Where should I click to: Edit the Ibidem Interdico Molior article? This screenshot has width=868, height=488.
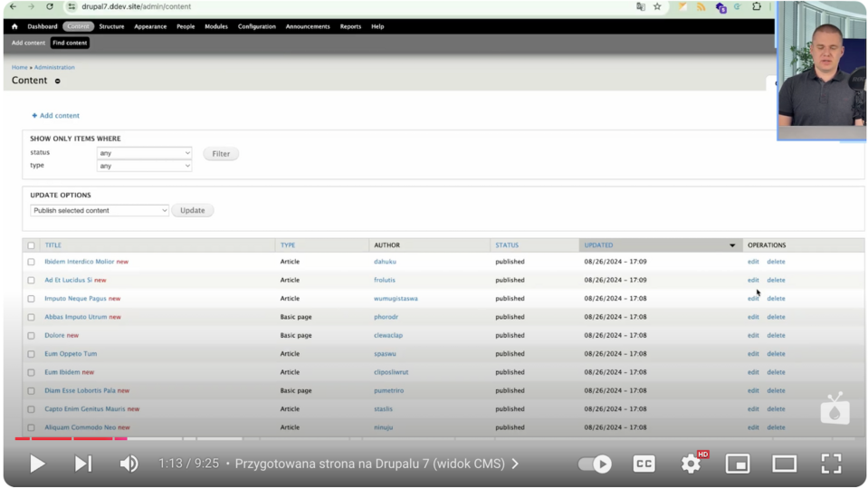(753, 262)
